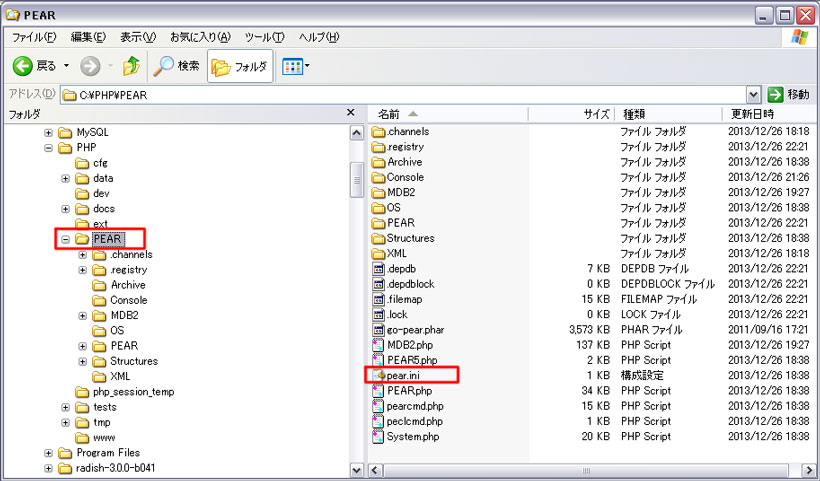Go back with the 戻る button
Image resolution: width=820 pixels, height=481 pixels.
click(35, 66)
